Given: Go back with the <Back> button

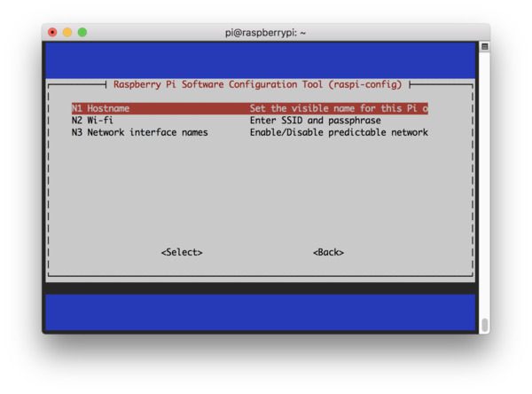Looking at the screenshot, I should coord(328,252).
